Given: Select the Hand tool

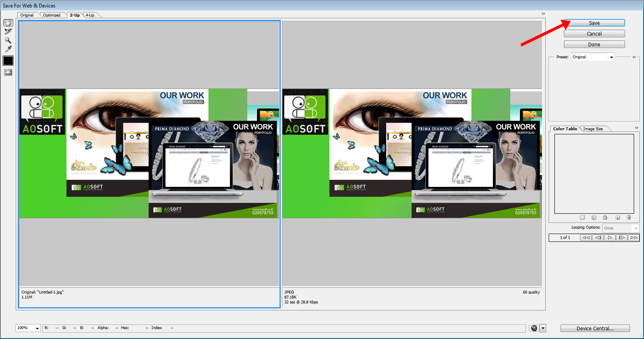Looking at the screenshot, I should [8, 23].
